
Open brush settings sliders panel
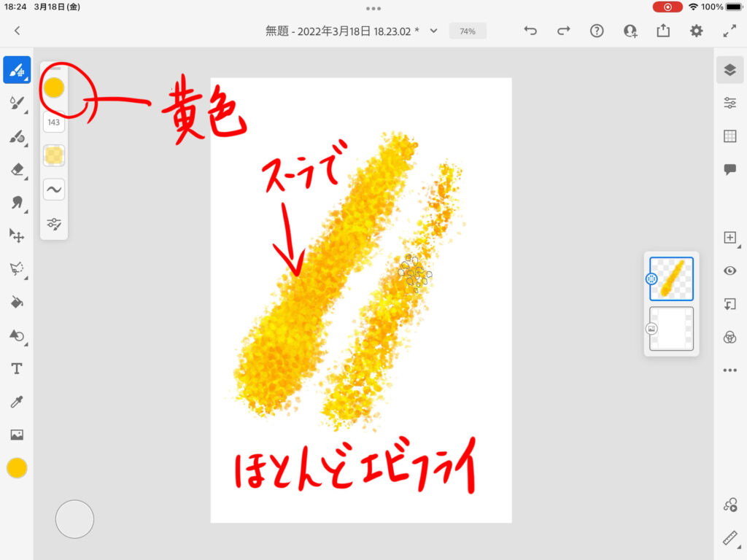click(x=54, y=224)
